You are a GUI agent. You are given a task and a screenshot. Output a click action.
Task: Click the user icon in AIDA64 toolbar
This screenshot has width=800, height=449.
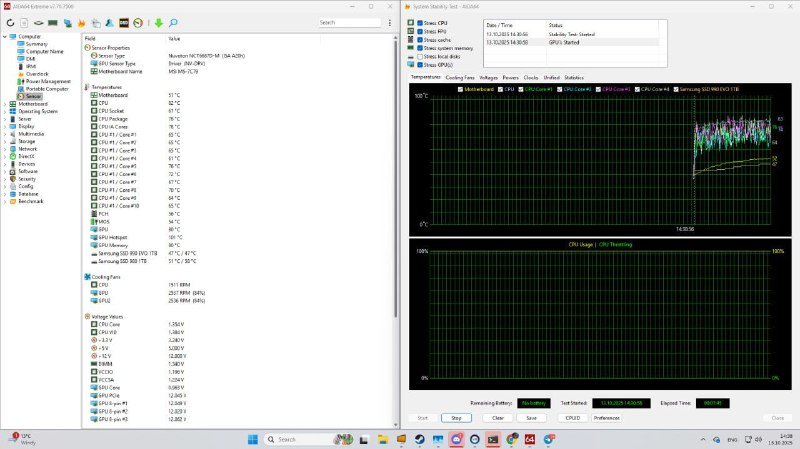[110, 23]
